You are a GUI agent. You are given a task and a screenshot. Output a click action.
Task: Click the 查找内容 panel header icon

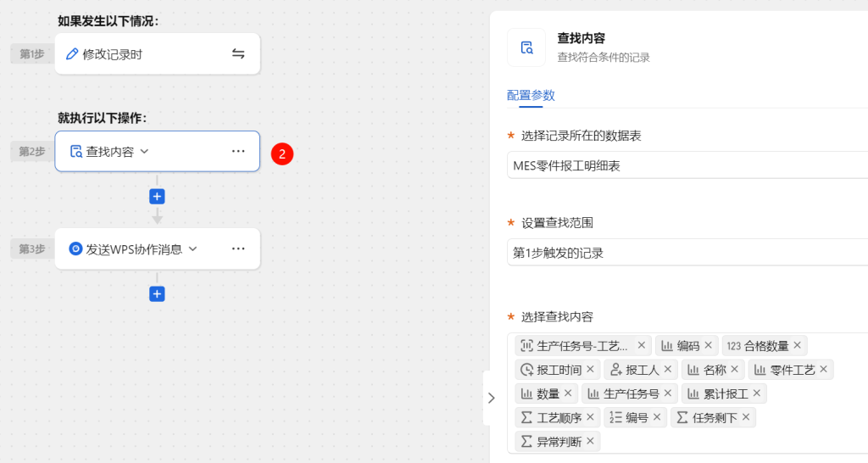point(526,47)
